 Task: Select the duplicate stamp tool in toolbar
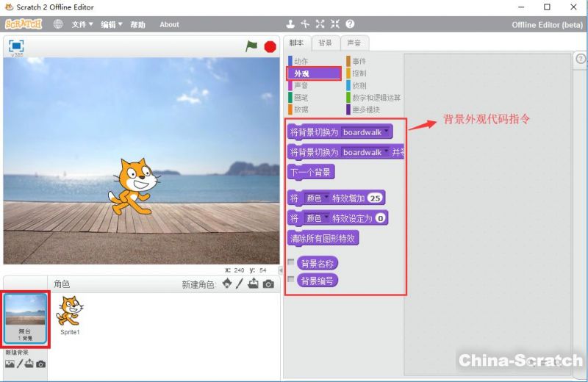(290, 24)
